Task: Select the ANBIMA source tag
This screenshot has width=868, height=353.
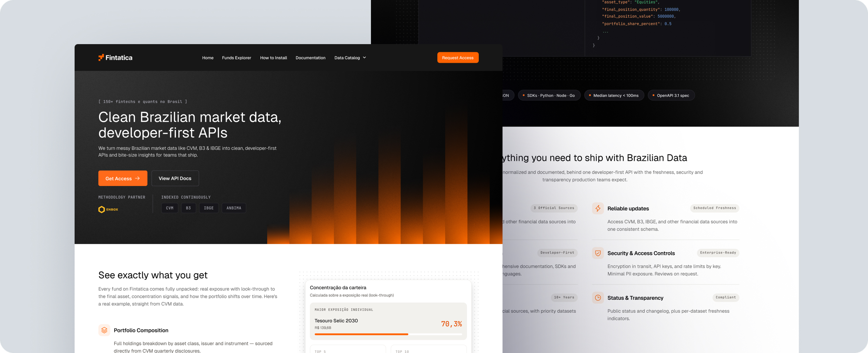Action: (234, 208)
